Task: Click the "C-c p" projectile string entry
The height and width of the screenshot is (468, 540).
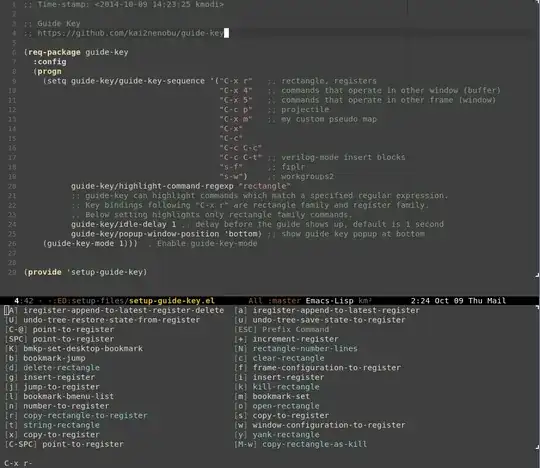Action: coord(236,110)
